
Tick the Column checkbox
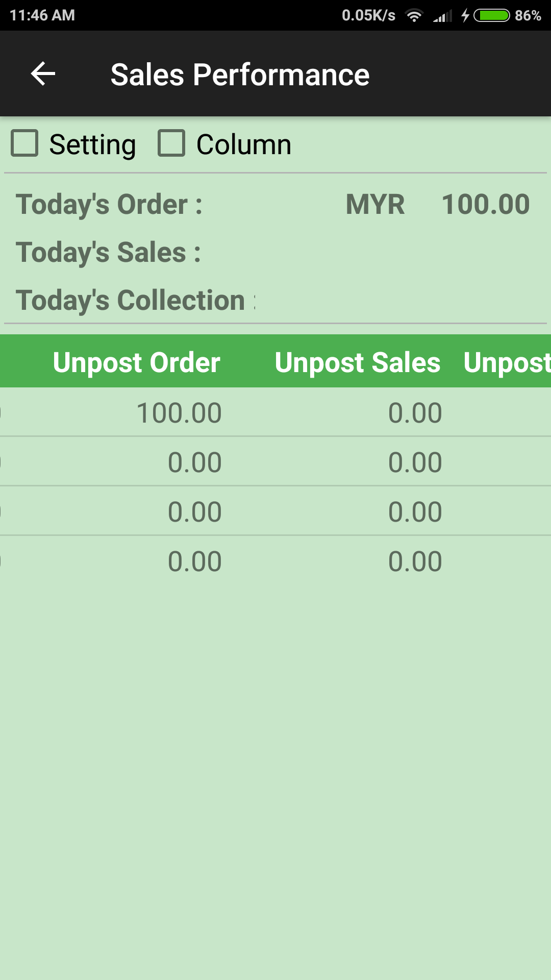point(171,143)
